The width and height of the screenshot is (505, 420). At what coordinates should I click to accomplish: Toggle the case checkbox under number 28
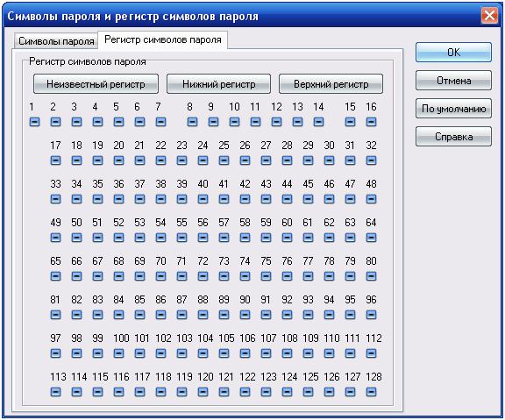(x=287, y=160)
